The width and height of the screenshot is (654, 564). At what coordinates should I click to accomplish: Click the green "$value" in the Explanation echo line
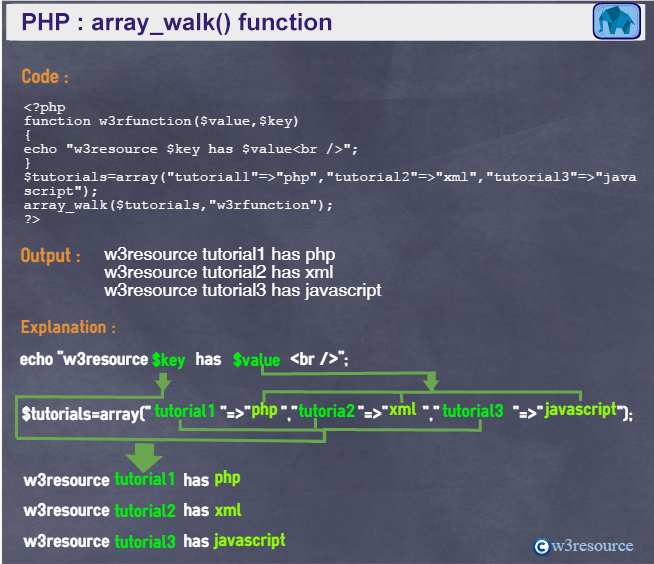click(x=257, y=360)
